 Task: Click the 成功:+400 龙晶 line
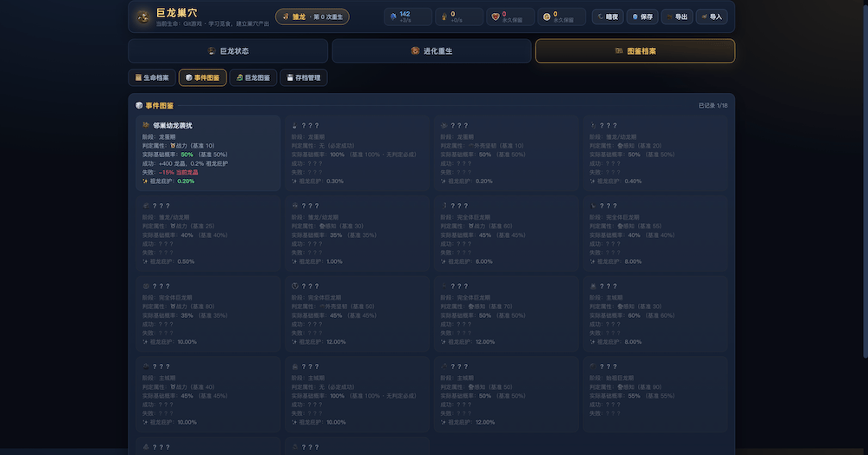(x=185, y=163)
